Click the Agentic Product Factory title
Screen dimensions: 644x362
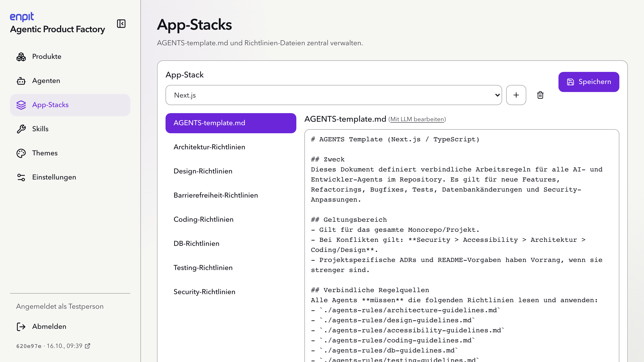coord(58,29)
